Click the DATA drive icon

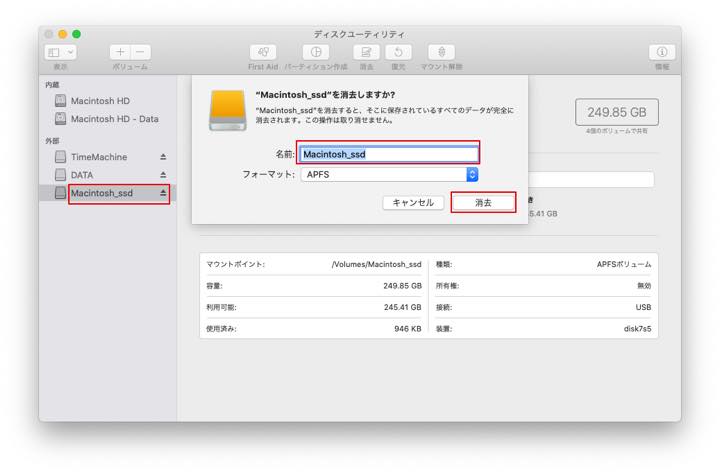pyautogui.click(x=60, y=175)
